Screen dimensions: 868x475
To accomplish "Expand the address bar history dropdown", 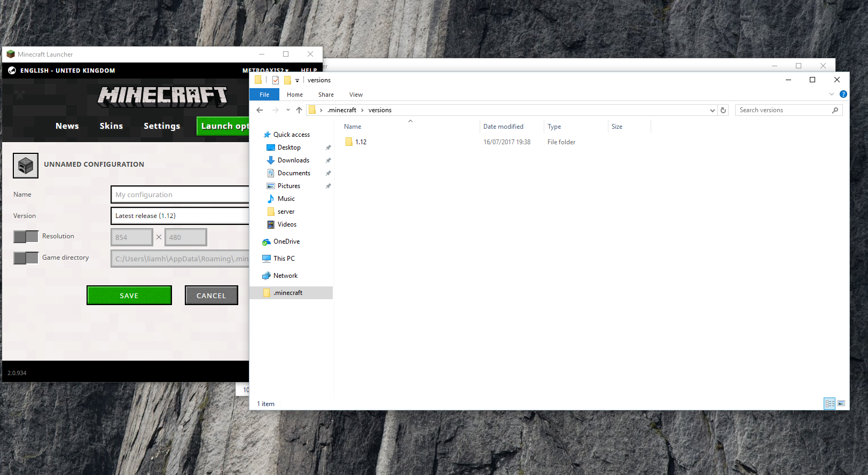I will pos(712,110).
